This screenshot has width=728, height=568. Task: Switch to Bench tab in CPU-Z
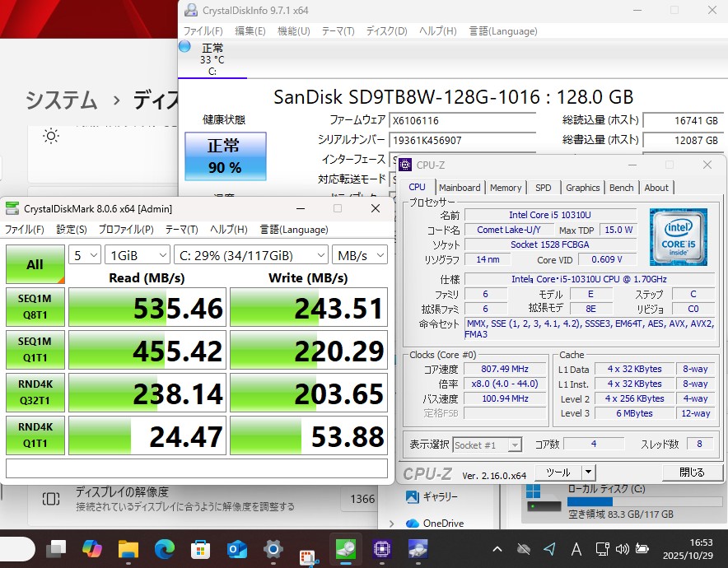click(621, 188)
